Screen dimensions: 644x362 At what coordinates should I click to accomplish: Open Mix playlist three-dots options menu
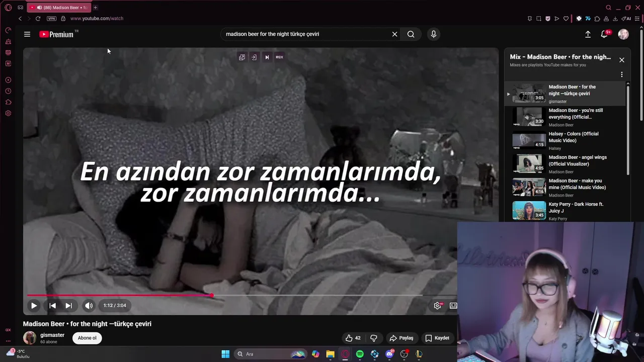[x=622, y=74]
